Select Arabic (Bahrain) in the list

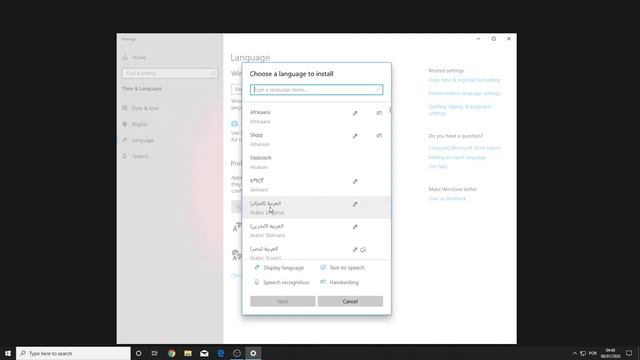coord(316,230)
